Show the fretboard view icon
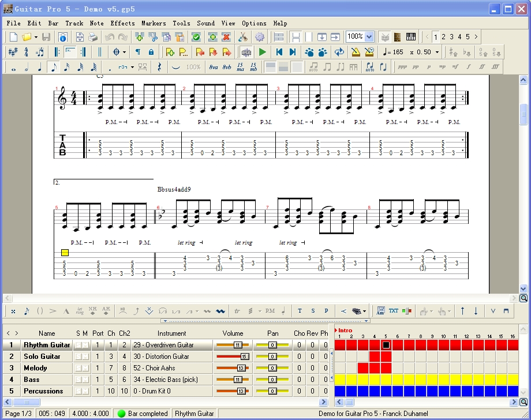This screenshot has width=531, height=420. point(398,37)
